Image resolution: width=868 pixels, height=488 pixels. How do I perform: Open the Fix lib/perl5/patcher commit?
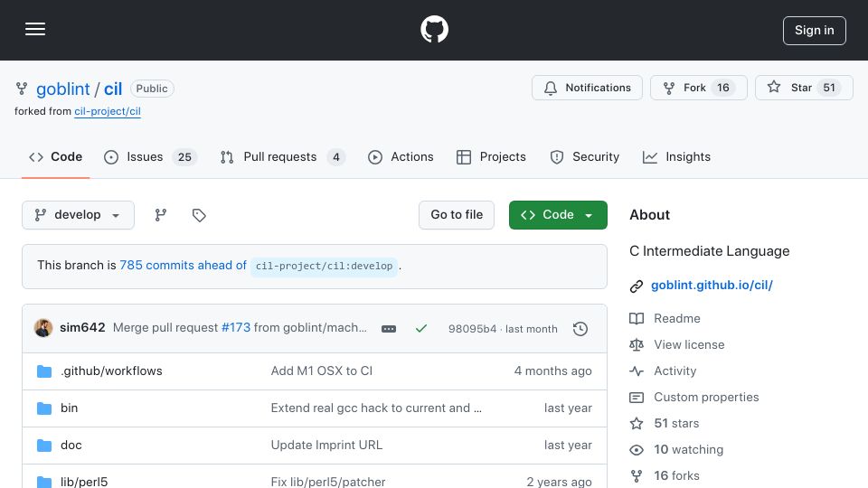[x=327, y=482]
